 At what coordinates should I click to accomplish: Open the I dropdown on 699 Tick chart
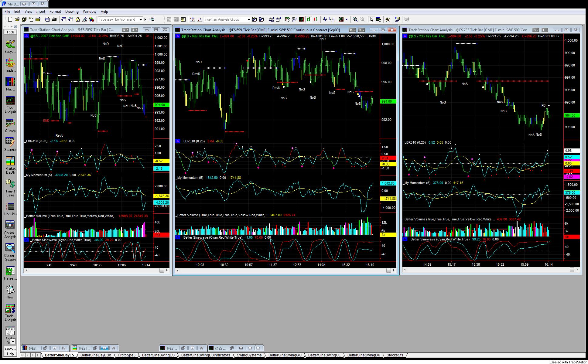[361, 30]
